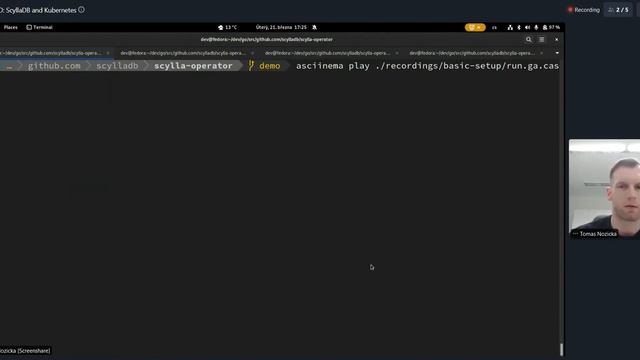This screenshot has width=640, height=360.
Task: Open the cs keyboard layout switcher
Action: 494,27
